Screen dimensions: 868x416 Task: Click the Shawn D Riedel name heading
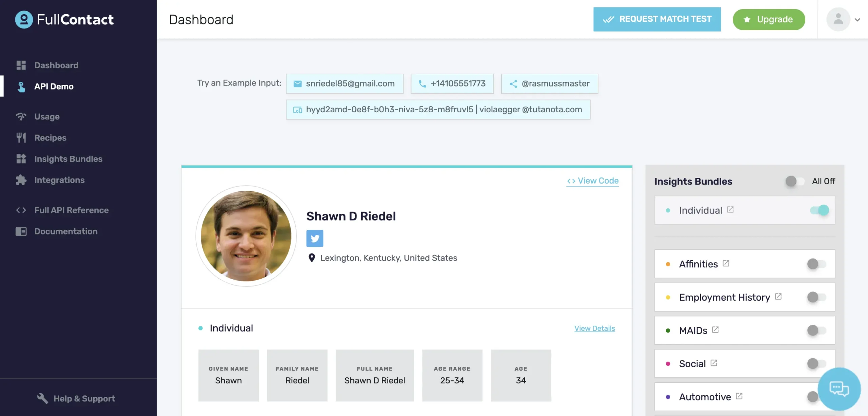351,216
